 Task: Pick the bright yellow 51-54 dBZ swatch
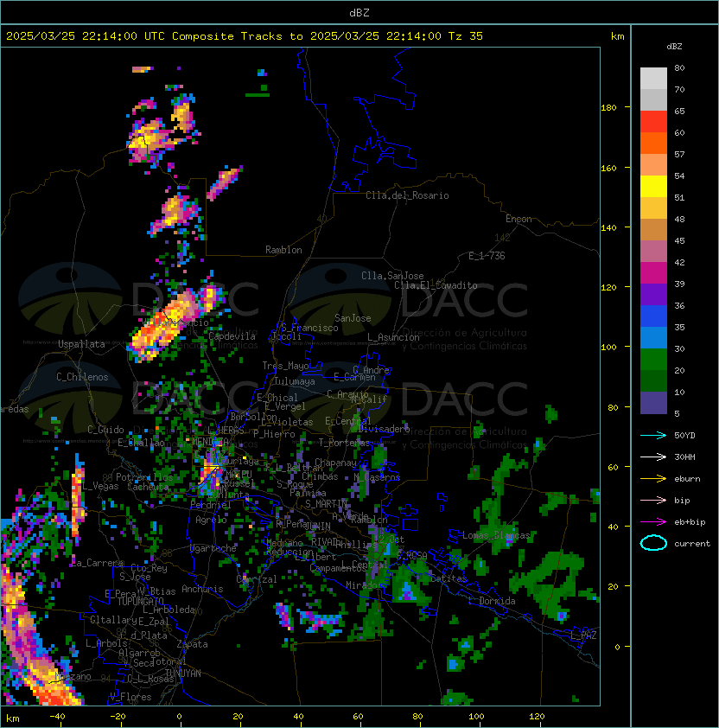653,186
